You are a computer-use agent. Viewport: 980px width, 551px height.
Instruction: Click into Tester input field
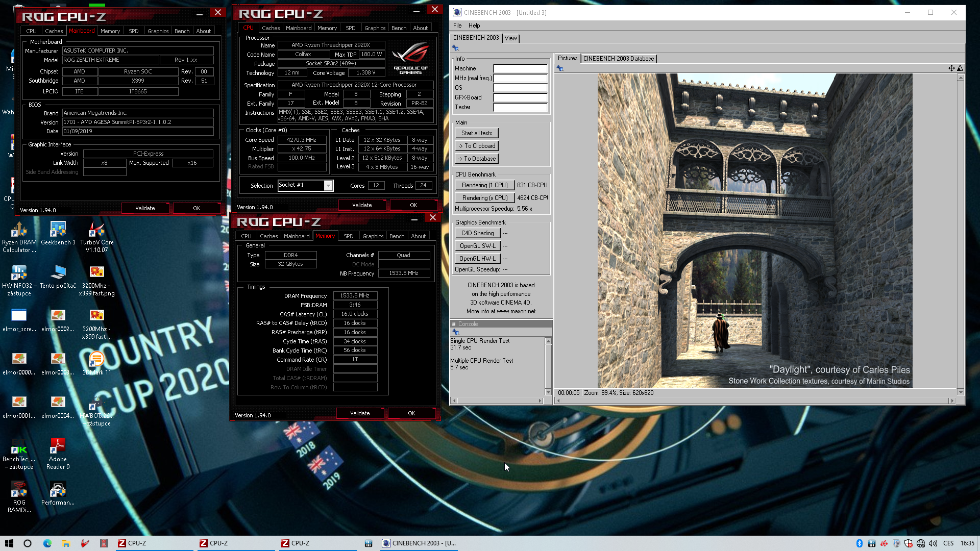tap(520, 107)
